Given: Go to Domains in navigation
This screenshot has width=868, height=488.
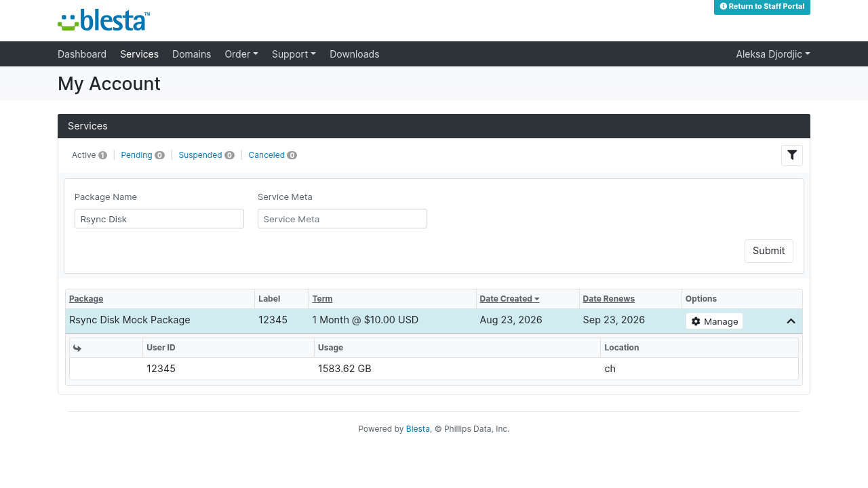Looking at the screenshot, I should (191, 54).
